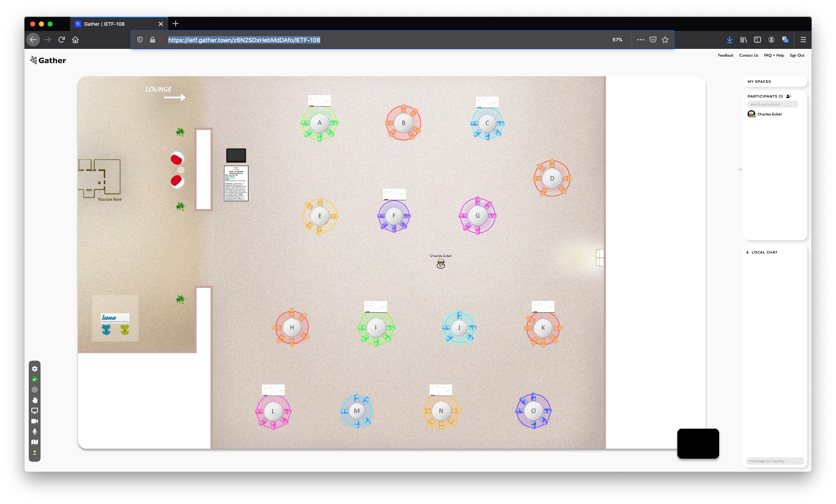Viewport: 836px width, 504px height.
Task: Click the Gather logo
Action: pyautogui.click(x=48, y=60)
